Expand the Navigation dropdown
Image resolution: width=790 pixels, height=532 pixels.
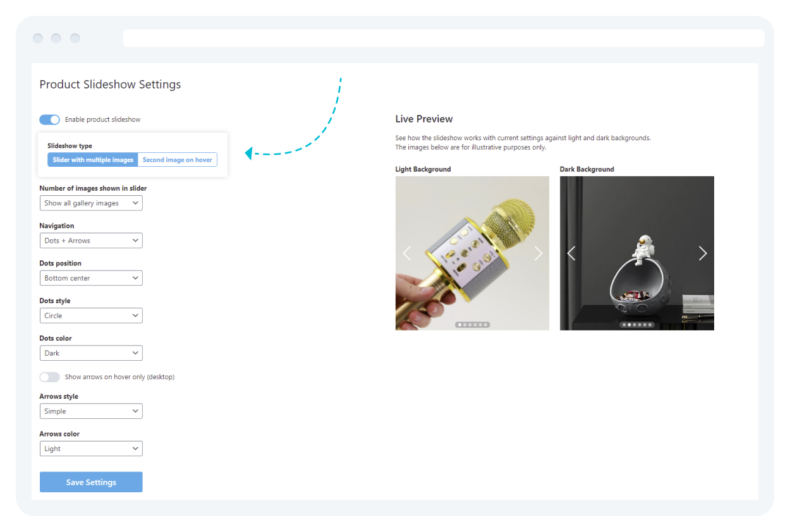[91, 241]
